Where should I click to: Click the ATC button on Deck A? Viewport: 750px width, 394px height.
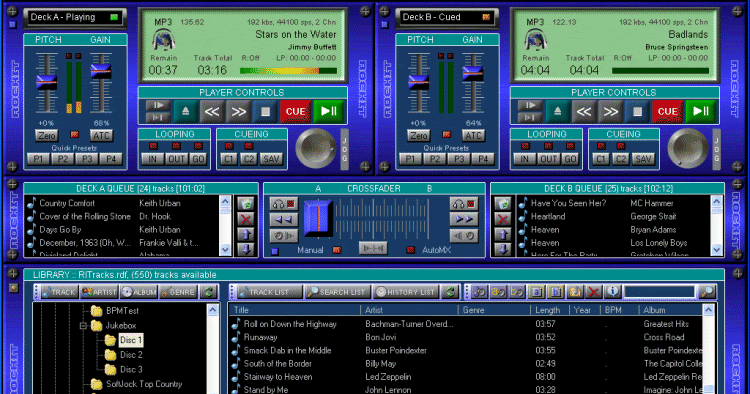tap(101, 136)
